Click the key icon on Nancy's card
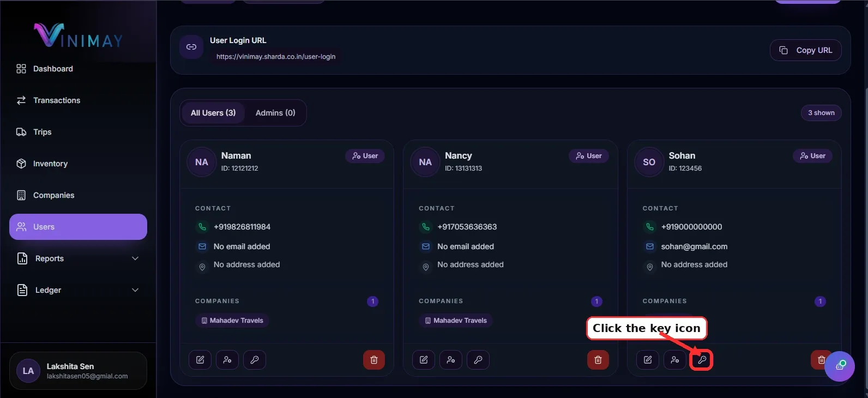 [x=478, y=360]
